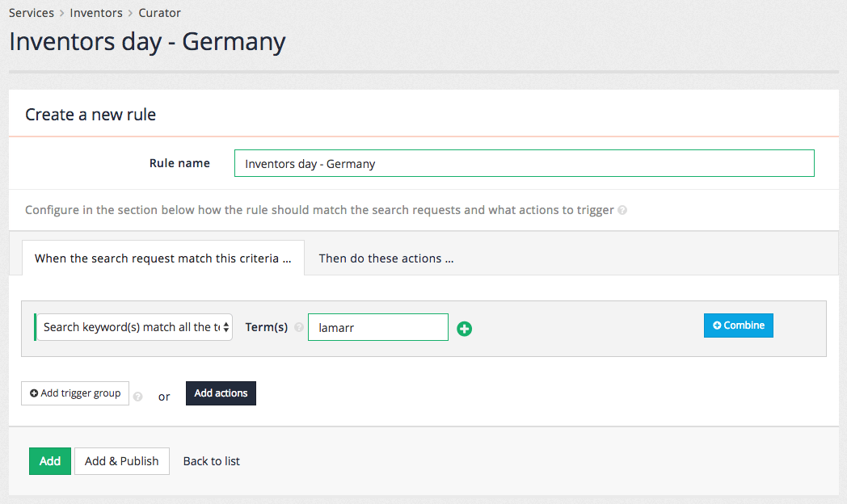Click the Add trigger group button
Image resolution: width=847 pixels, height=504 pixels.
(74, 393)
